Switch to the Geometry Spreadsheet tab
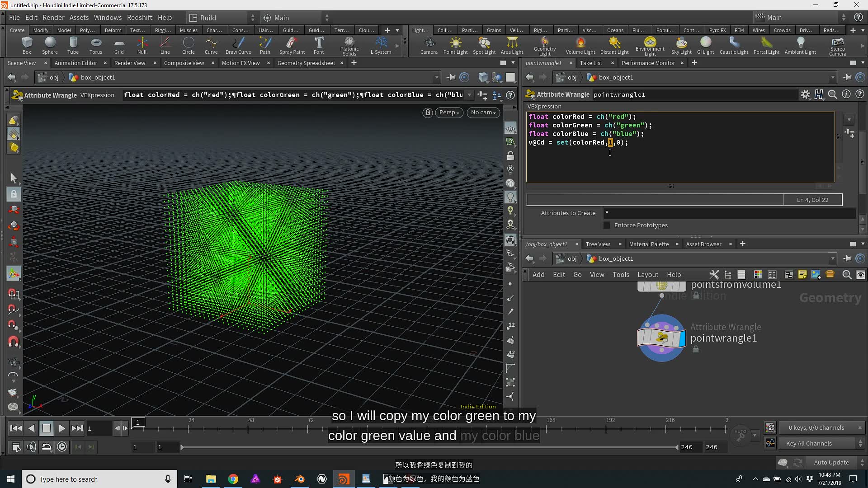 click(306, 63)
